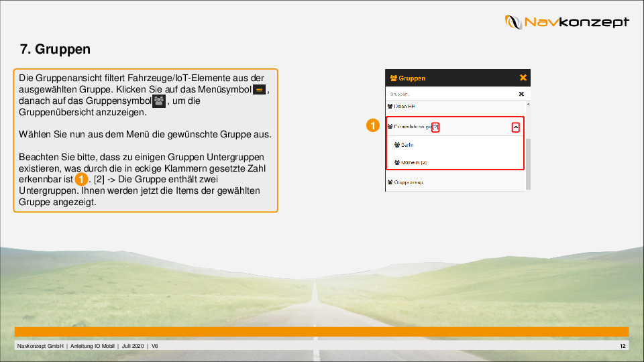
Task: Select the last group below Mülheim
Action: [x=456, y=182]
